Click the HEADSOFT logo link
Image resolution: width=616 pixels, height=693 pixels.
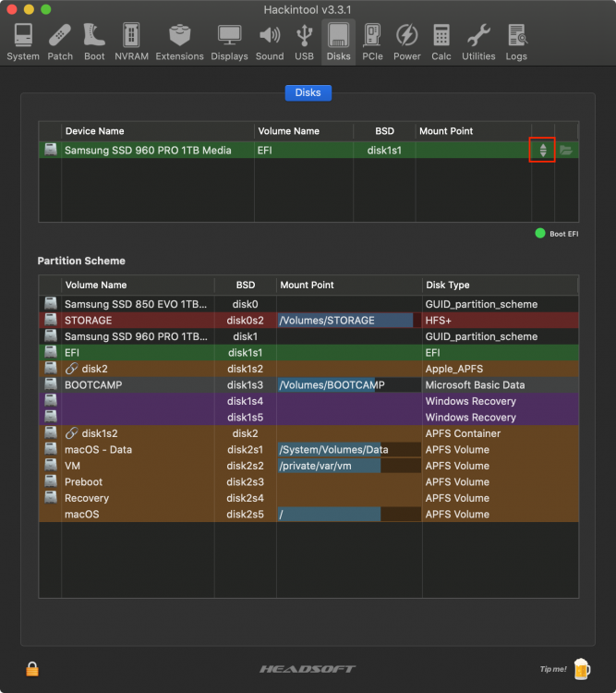(308, 669)
